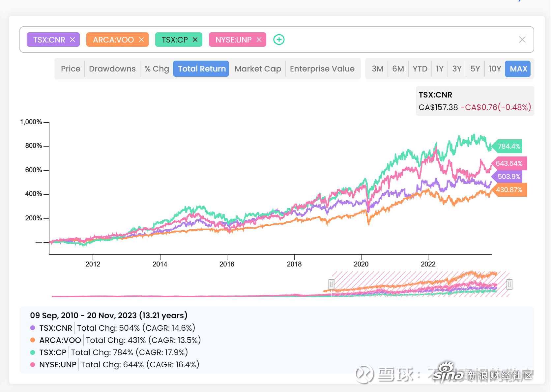Screen dimensions: 551x392
Task: Click the left range slider handle
Action: [332, 284]
